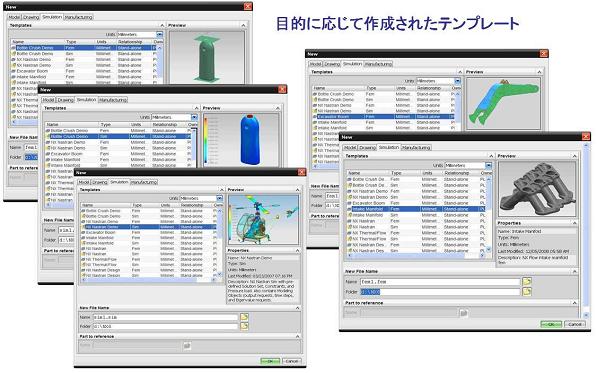Viewport: 597px width, 373px height.
Task: Click Name browse icon in intake manifold dialog
Action: point(527,282)
